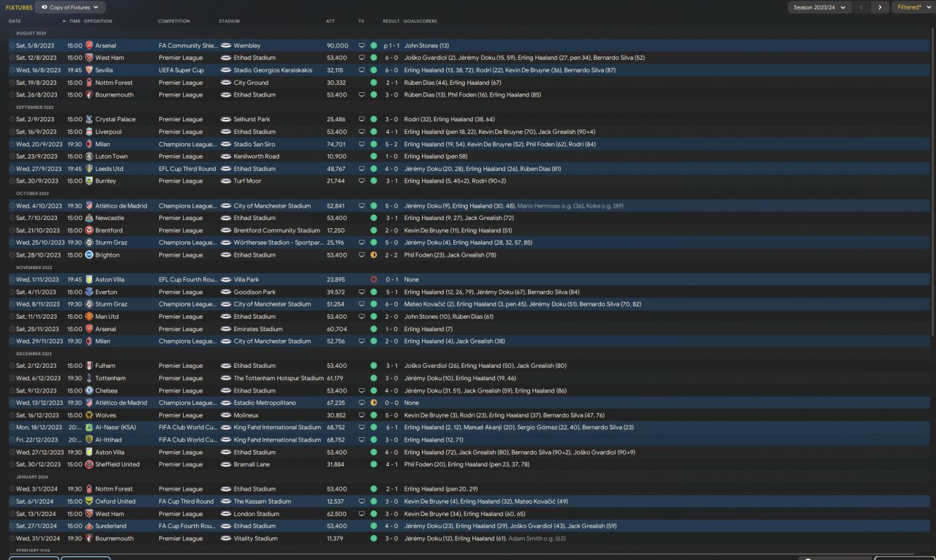Tick the row marker for Sat, 12/8/2023

12,58
